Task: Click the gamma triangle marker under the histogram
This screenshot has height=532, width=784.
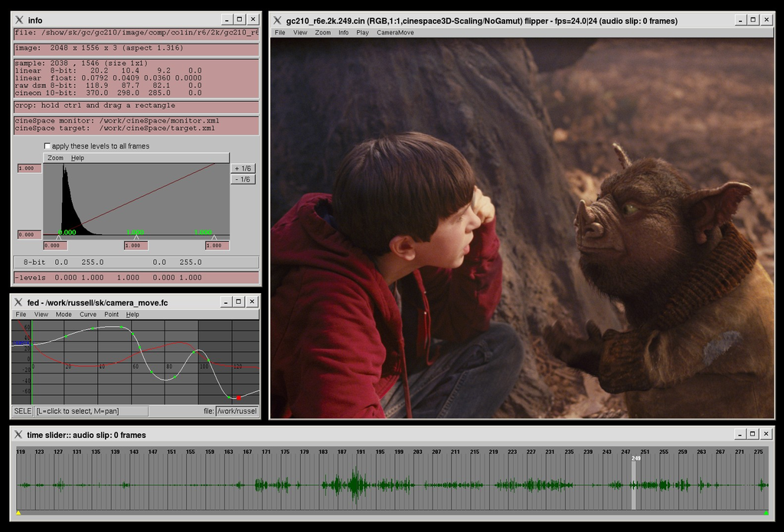Action: coord(136,237)
